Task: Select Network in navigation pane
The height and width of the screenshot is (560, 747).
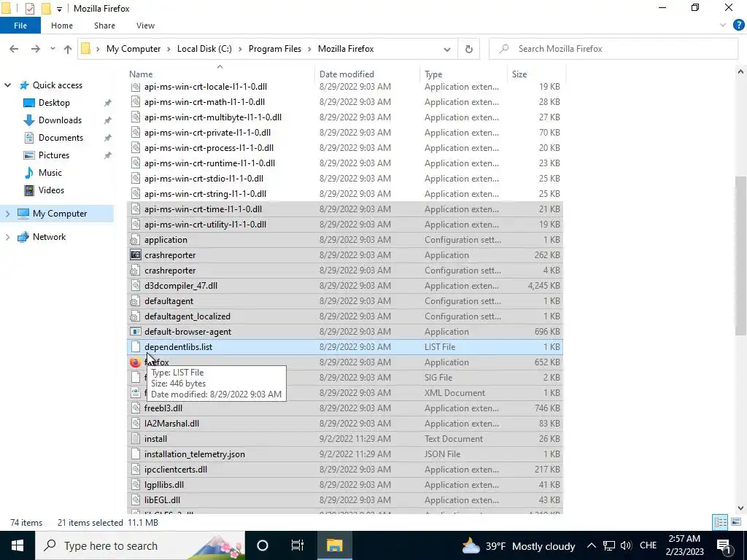Action: tap(49, 237)
